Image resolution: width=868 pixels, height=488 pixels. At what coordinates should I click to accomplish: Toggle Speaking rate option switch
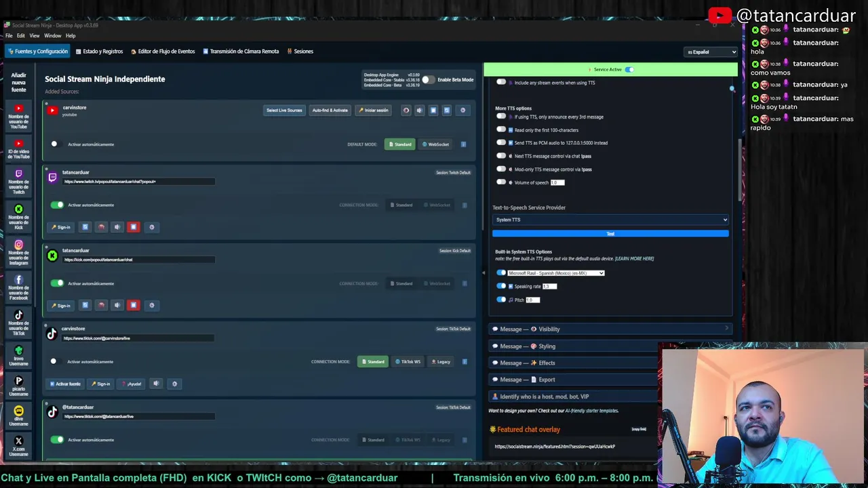click(501, 286)
